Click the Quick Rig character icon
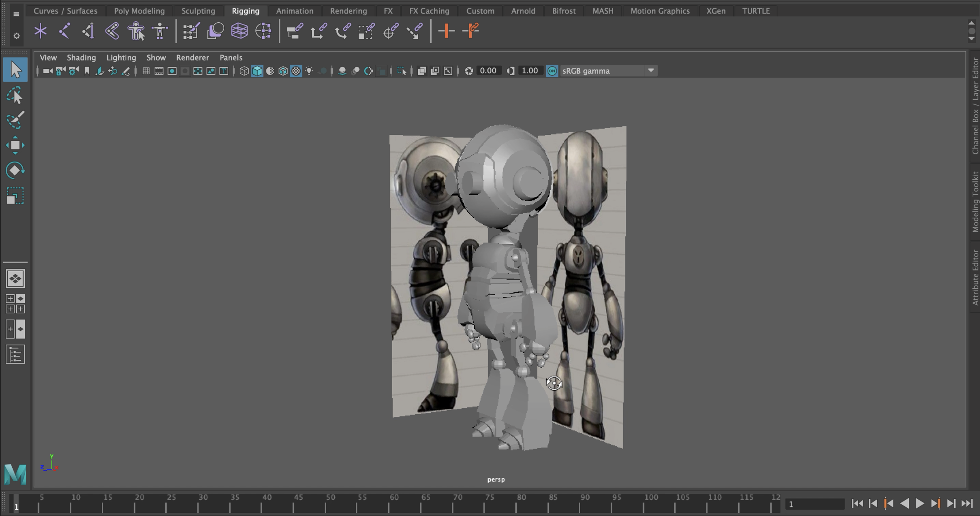The height and width of the screenshot is (516, 980). tap(136, 31)
